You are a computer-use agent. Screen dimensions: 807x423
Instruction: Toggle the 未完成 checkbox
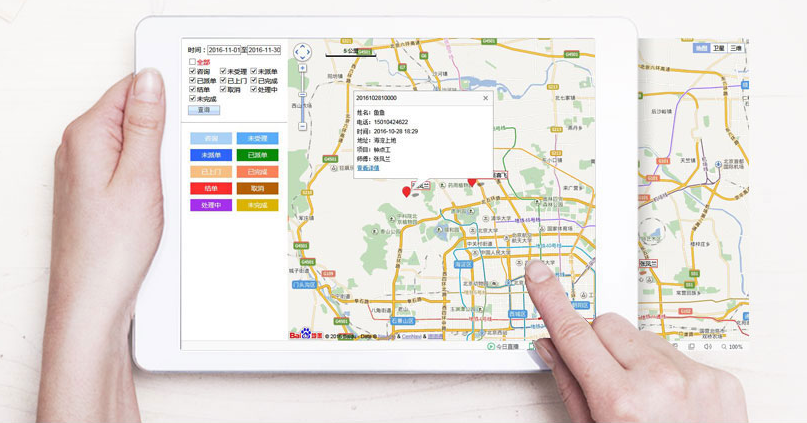(x=192, y=98)
